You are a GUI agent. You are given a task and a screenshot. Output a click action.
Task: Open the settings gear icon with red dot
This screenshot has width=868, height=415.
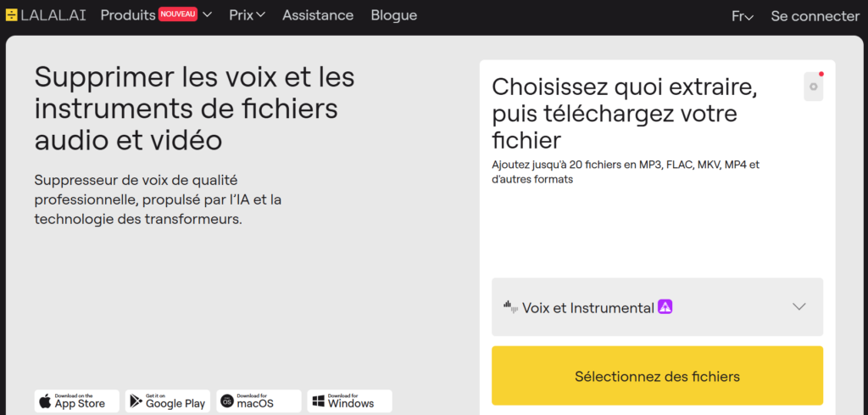click(x=813, y=87)
